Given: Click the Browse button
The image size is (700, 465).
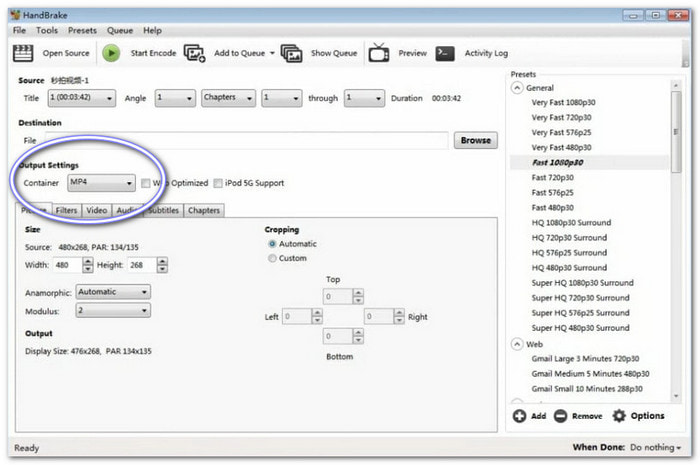Looking at the screenshot, I should click(475, 140).
